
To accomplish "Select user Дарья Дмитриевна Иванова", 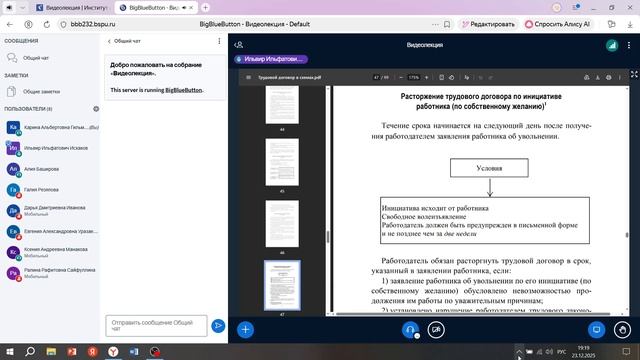I will pyautogui.click(x=51, y=211).
